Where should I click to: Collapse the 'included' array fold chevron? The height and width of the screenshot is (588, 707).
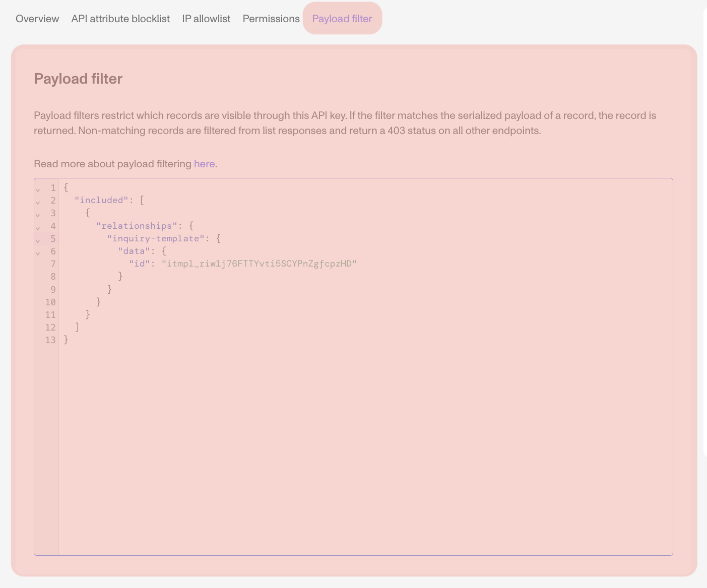pos(38,203)
